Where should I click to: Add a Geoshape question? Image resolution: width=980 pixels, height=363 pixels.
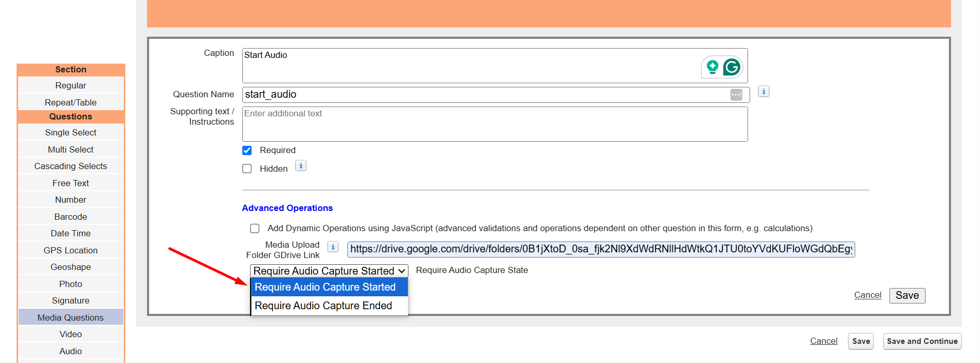coord(71,267)
